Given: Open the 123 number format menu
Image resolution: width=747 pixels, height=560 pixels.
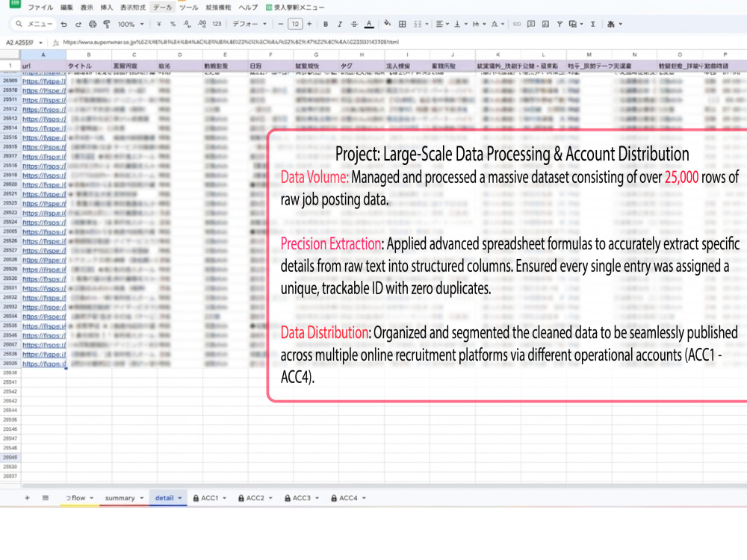Looking at the screenshot, I should click(217, 24).
